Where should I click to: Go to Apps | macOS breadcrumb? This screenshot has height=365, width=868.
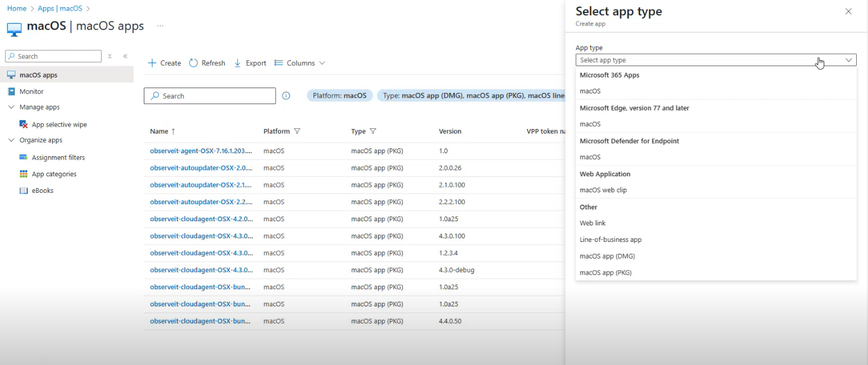(60, 8)
